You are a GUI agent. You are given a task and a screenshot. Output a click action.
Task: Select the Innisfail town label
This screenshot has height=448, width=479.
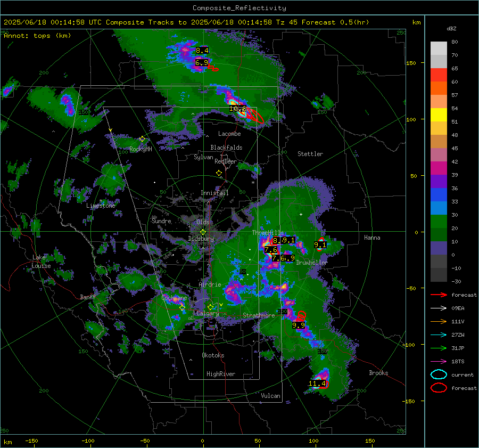tap(214, 193)
